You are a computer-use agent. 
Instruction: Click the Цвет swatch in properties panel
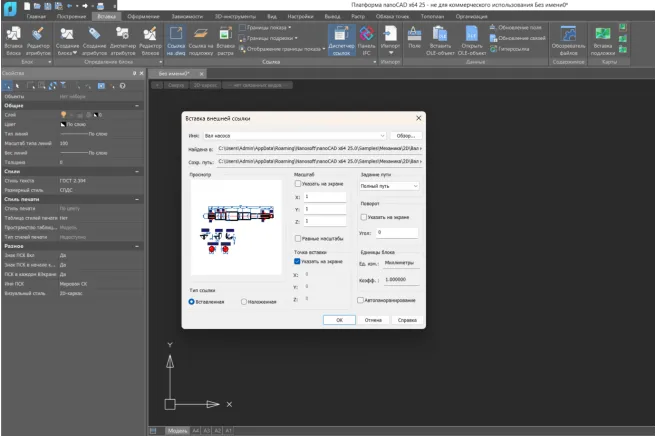coord(63,124)
